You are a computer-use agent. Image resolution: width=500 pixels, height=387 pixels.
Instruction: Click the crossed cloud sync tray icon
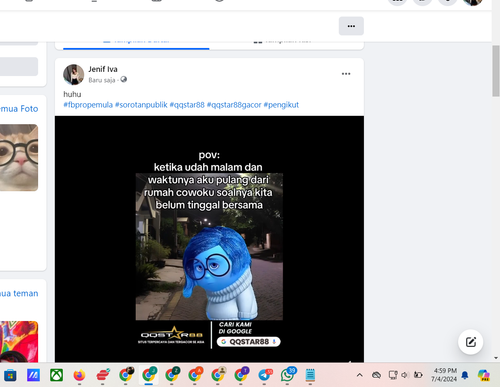pyautogui.click(x=377, y=375)
